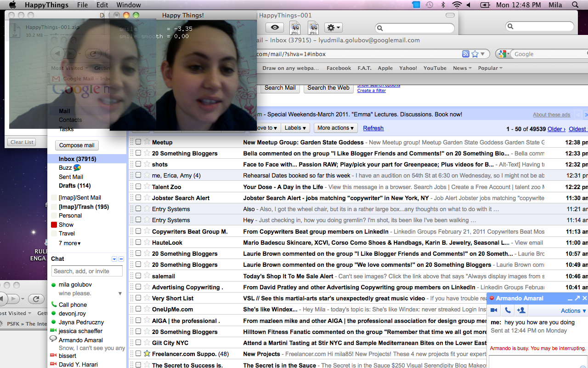Click the red Show label color swatch
The image size is (588, 368).
pyautogui.click(x=54, y=225)
